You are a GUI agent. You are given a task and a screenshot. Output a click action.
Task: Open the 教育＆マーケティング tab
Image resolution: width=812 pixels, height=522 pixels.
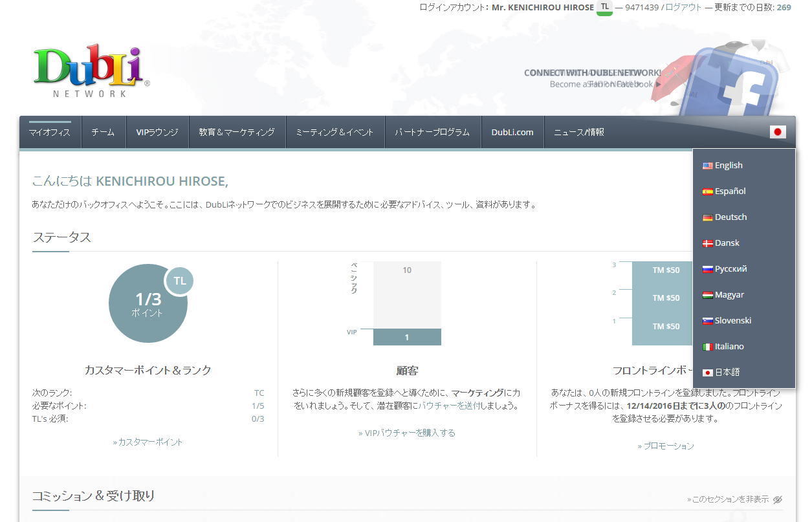(x=237, y=132)
